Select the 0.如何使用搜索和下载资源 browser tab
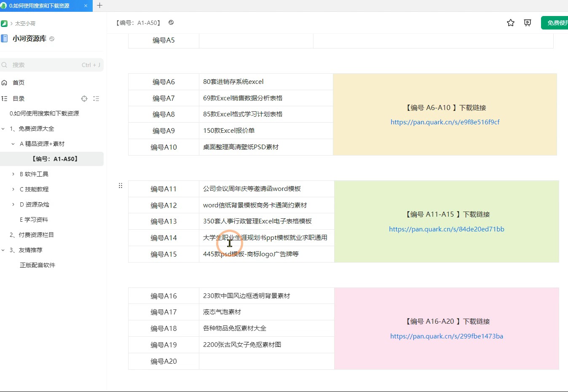 46,6
